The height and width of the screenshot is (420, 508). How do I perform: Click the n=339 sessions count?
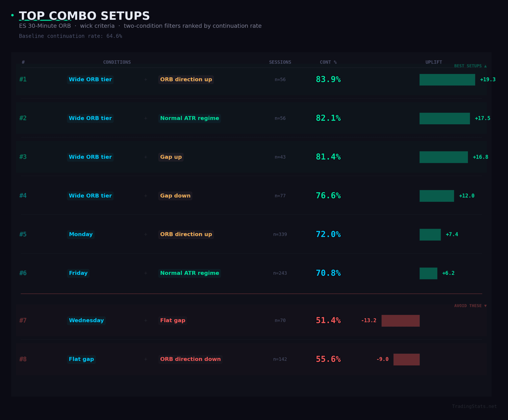tap(280, 234)
